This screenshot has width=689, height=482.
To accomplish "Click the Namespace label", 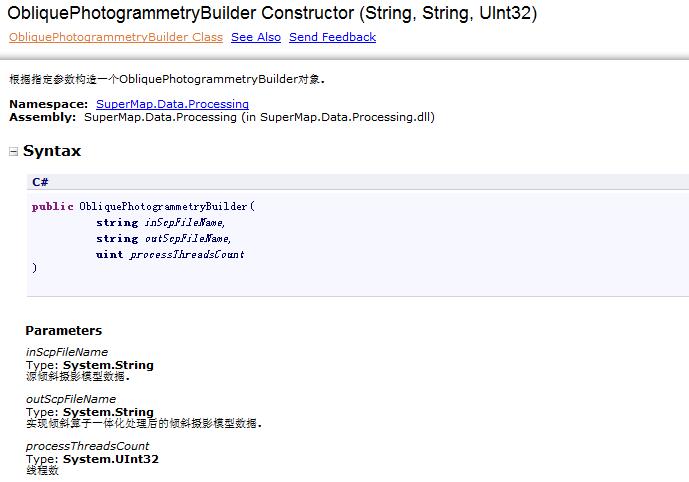I will point(49,104).
